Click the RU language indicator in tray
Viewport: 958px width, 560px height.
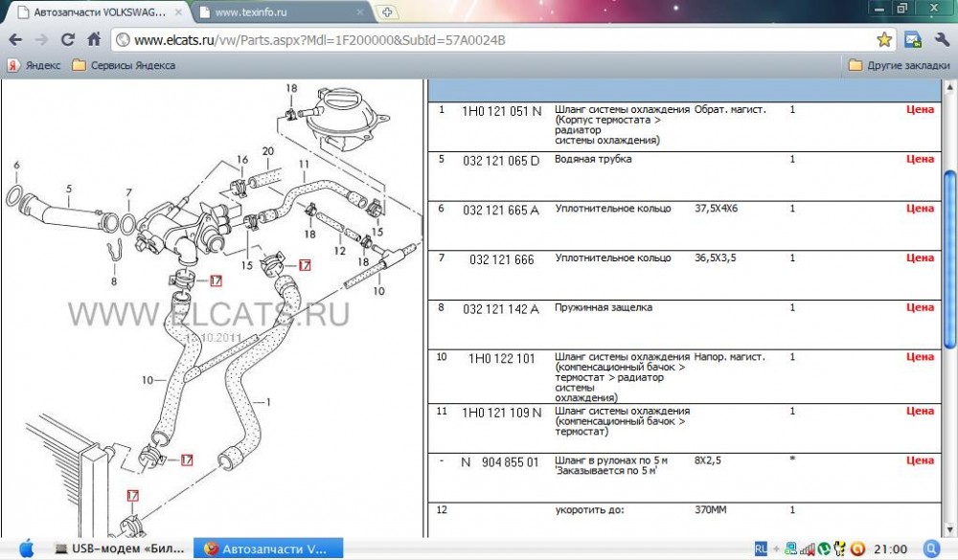pyautogui.click(x=761, y=549)
